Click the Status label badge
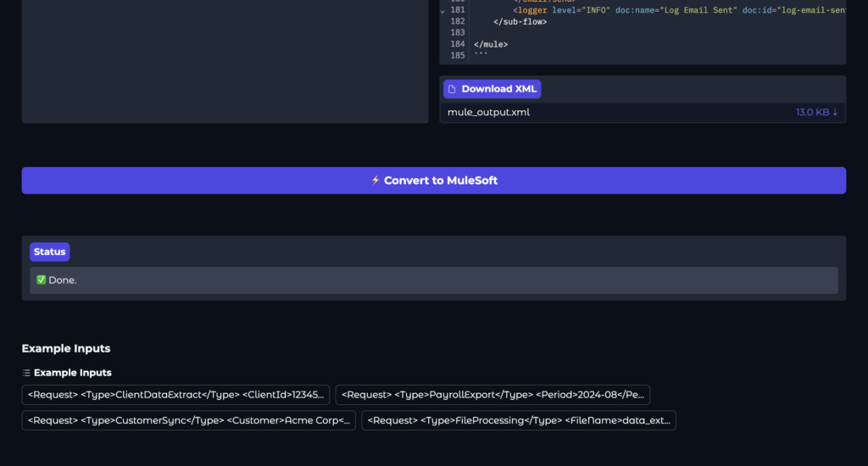This screenshot has width=868, height=466. coord(50,252)
